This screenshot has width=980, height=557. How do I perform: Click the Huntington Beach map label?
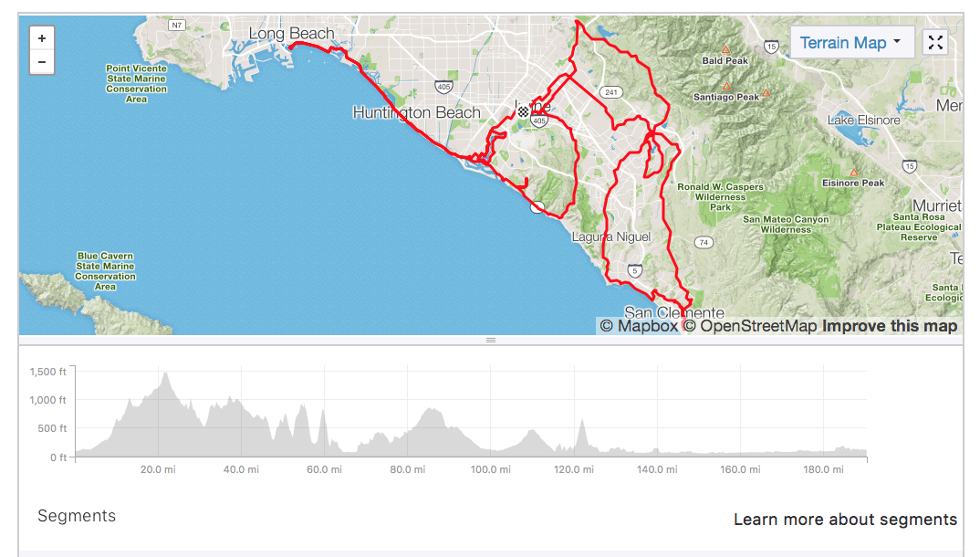[x=416, y=112]
